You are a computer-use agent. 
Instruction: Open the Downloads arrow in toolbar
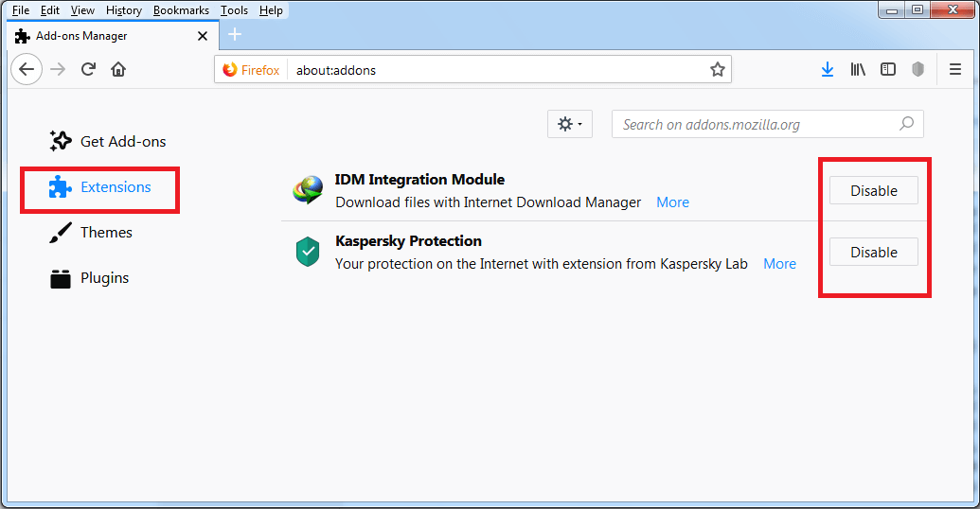point(828,69)
